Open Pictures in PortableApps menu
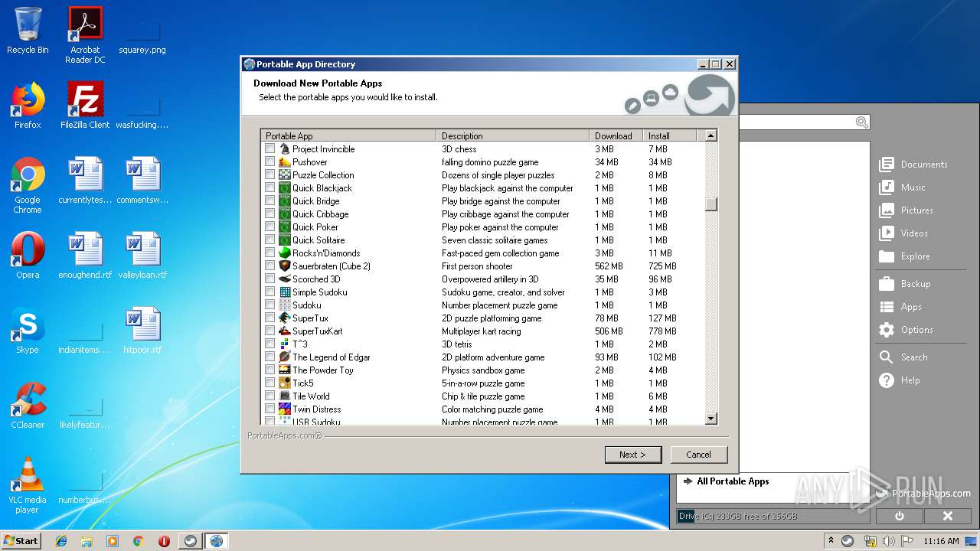This screenshot has height=551, width=980. [906, 210]
